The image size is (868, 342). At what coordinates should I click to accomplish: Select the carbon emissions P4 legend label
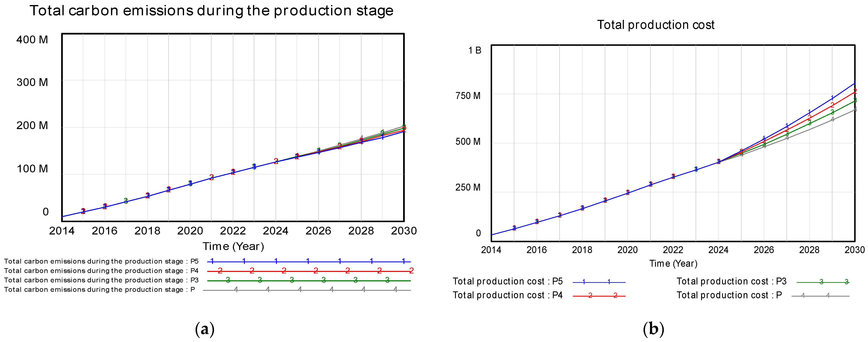coord(101,271)
